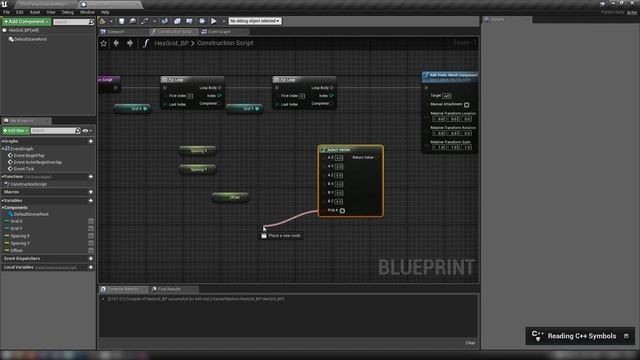This screenshot has width=640, height=360.
Task: Click the plus icon in Event Dispatchers row
Action: tap(91, 259)
